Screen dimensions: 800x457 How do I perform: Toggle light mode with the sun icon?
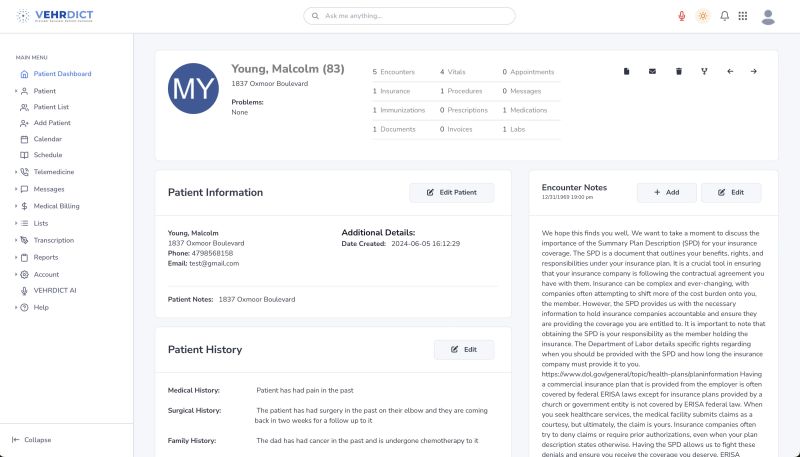703,16
